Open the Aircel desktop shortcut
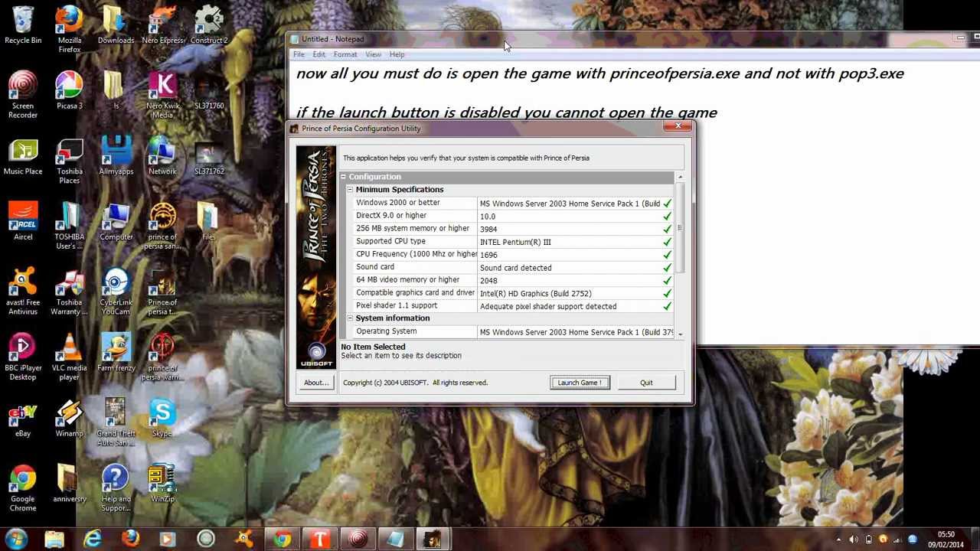980x551 pixels. click(x=23, y=222)
